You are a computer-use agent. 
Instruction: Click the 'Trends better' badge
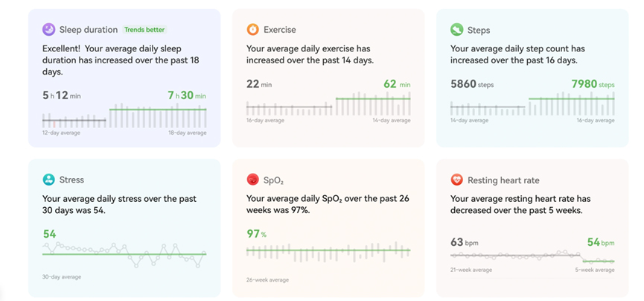point(144,30)
